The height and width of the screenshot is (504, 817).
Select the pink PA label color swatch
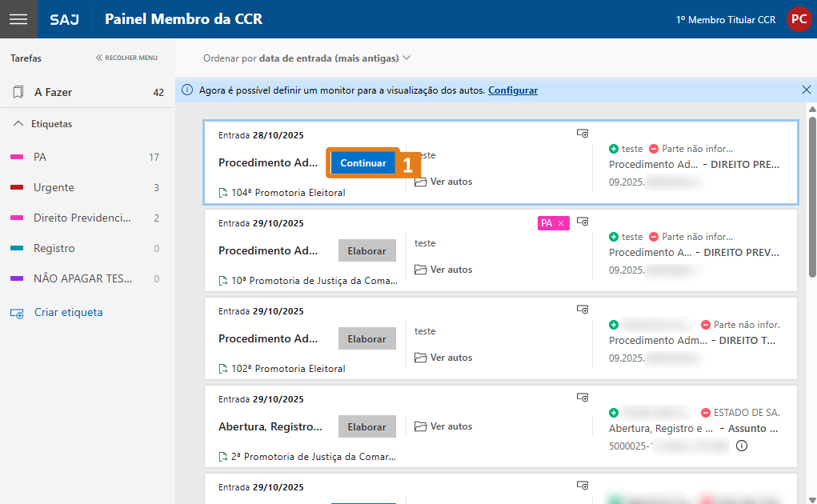[x=17, y=158]
